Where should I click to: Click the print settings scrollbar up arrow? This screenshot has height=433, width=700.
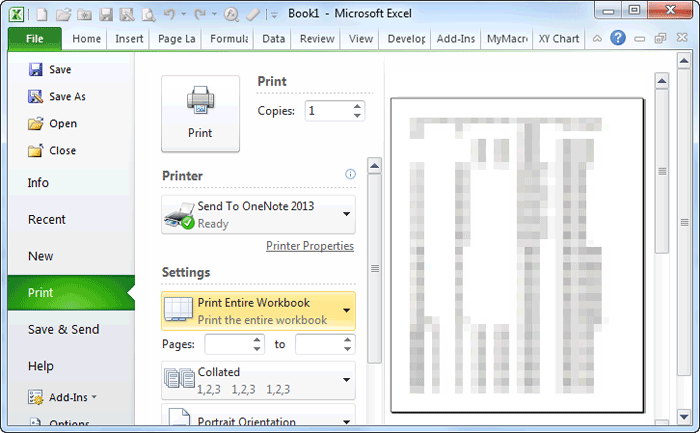[x=375, y=166]
